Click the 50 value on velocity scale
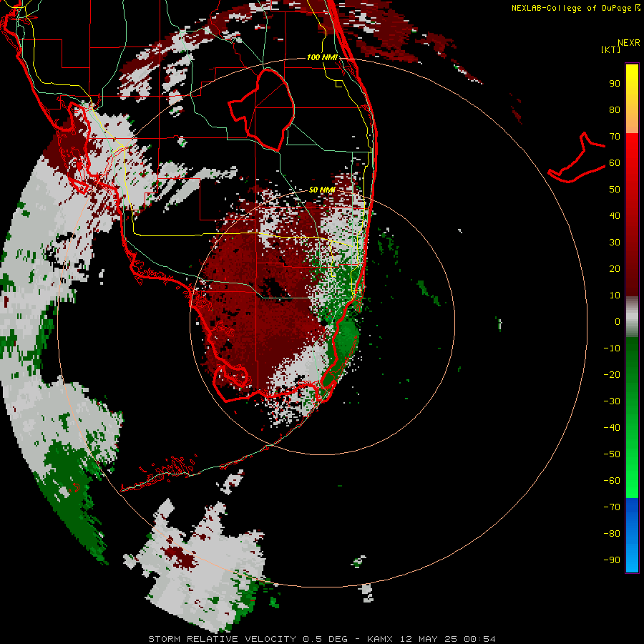Image resolution: width=644 pixels, height=644 pixels. (x=615, y=190)
